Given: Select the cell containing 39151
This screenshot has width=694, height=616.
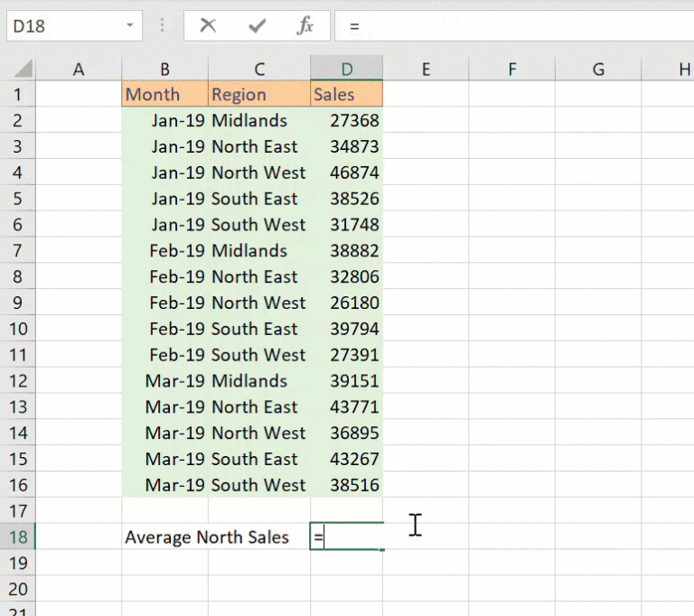Looking at the screenshot, I should click(x=347, y=380).
